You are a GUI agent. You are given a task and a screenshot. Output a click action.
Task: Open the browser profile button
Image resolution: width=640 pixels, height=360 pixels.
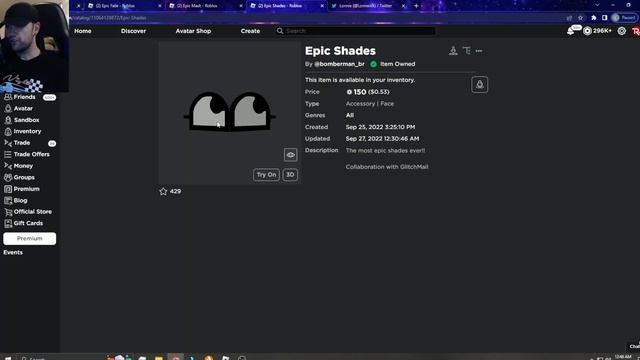pos(624,18)
